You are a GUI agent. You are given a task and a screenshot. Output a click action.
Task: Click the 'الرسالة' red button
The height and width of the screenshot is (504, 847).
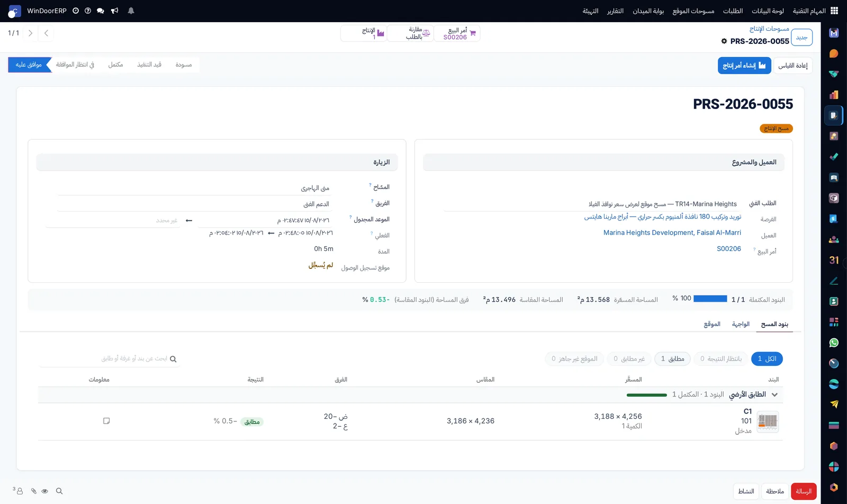pyautogui.click(x=804, y=491)
